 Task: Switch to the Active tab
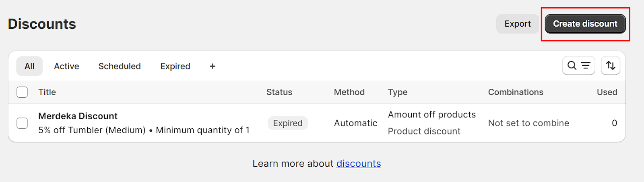click(66, 66)
